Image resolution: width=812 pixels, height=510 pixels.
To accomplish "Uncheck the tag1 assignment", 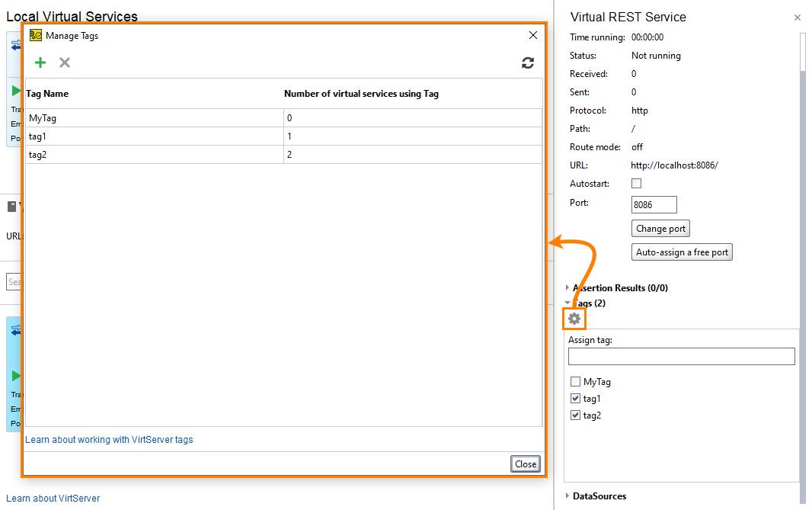I will pyautogui.click(x=576, y=398).
